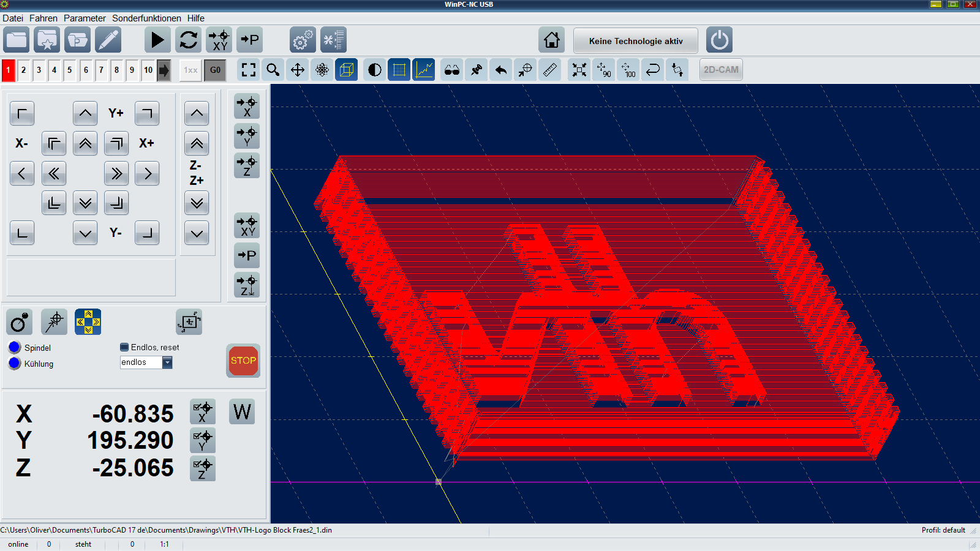Click the ruler measure tool icon
The height and width of the screenshot is (551, 980).
(x=550, y=70)
